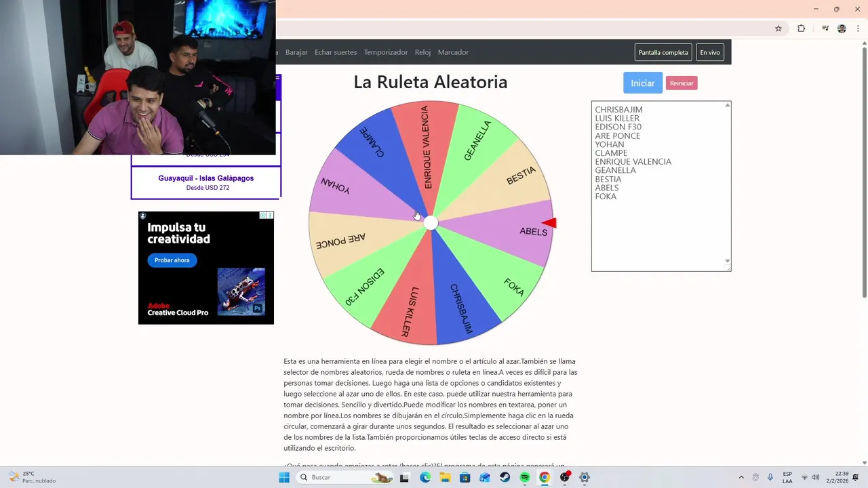Open the network Wi-Fi tray icon
This screenshot has height=488, width=868.
804,477
